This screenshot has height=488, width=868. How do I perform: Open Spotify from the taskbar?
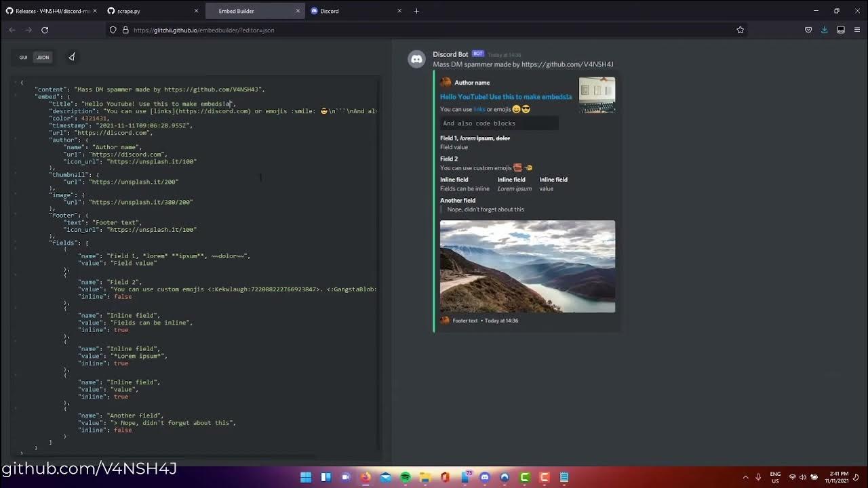[405, 477]
